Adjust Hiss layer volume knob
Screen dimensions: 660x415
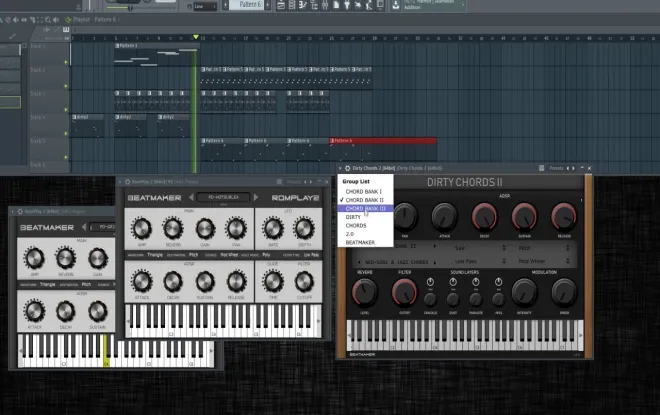click(x=498, y=300)
